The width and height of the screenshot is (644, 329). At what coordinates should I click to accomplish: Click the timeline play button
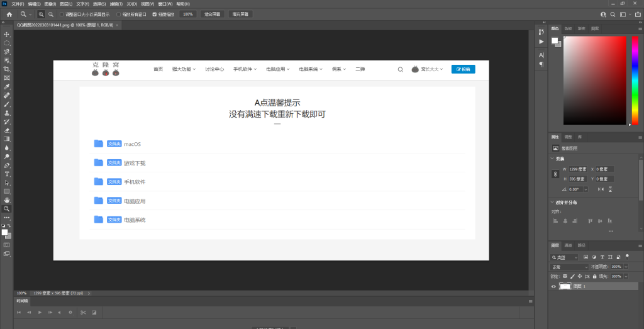click(x=40, y=313)
